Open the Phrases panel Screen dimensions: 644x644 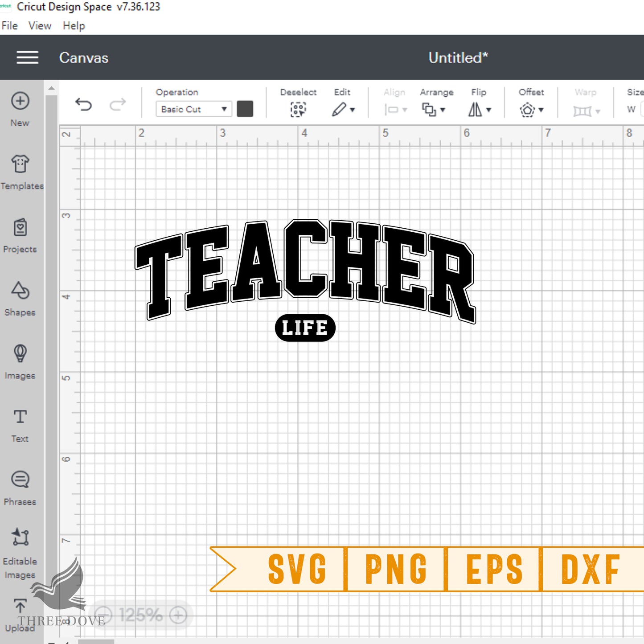pos(20,489)
